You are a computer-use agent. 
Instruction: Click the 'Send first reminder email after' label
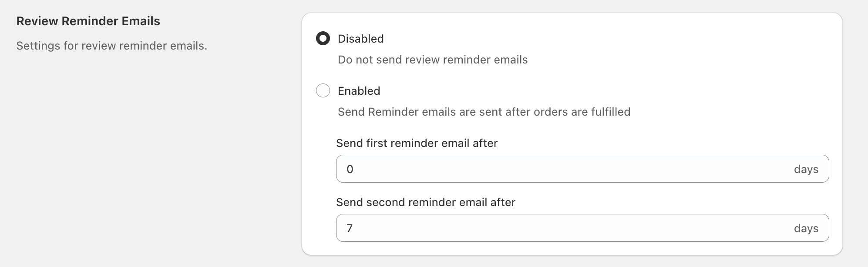coord(417,143)
